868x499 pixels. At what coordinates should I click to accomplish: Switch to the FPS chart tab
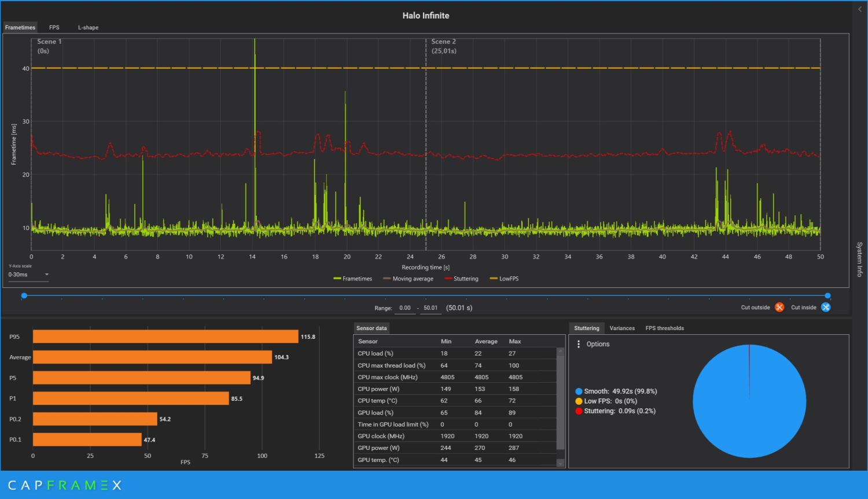click(x=54, y=27)
